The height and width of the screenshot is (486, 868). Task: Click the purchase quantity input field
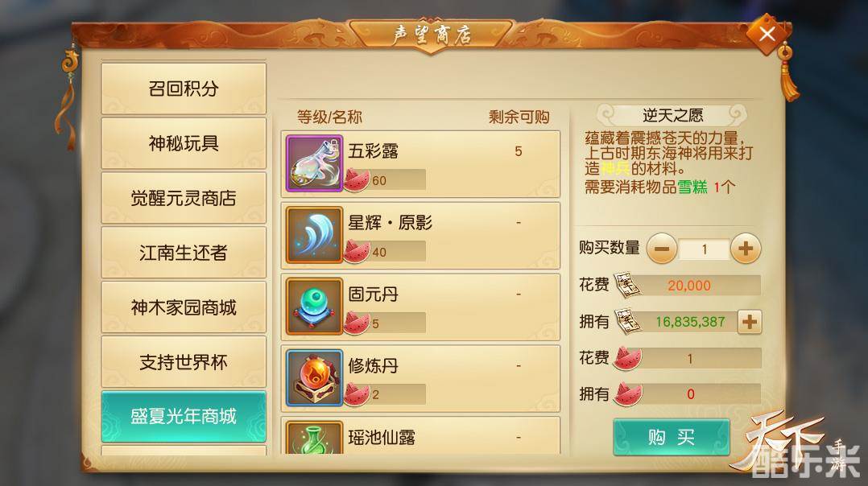(x=704, y=249)
